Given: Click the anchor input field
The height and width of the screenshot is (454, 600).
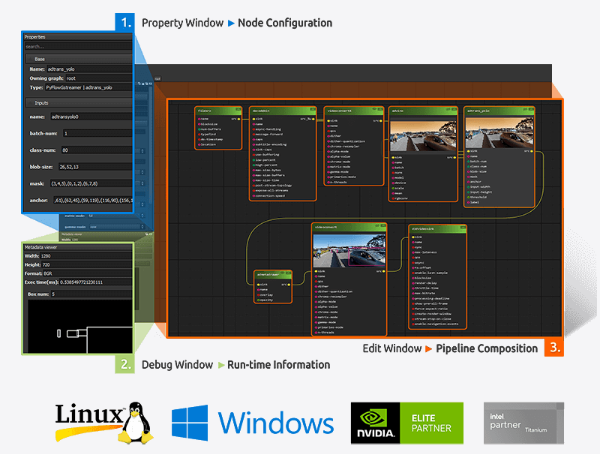Looking at the screenshot, I should pyautogui.click(x=102, y=200).
